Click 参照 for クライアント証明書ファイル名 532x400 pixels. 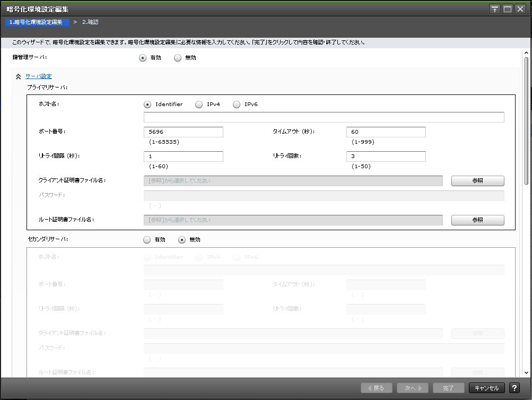[x=477, y=181]
